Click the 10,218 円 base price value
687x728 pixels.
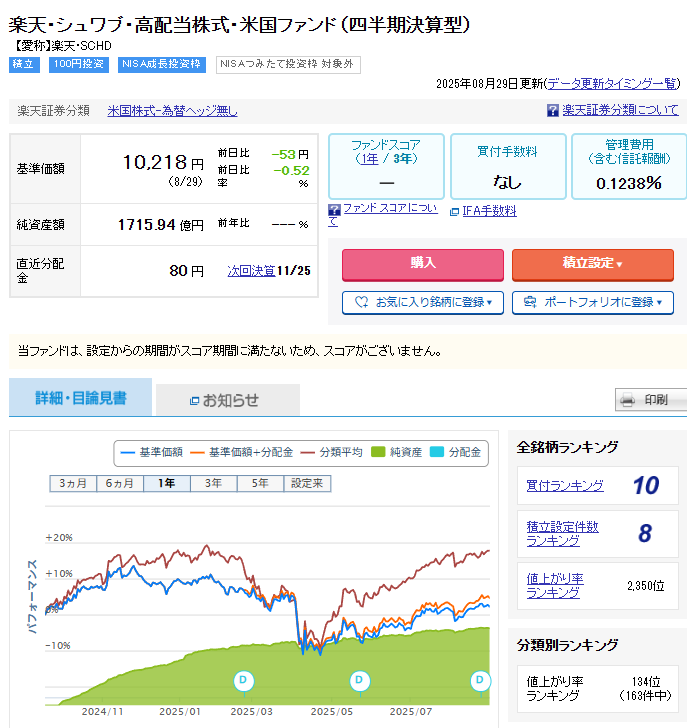pos(163,163)
